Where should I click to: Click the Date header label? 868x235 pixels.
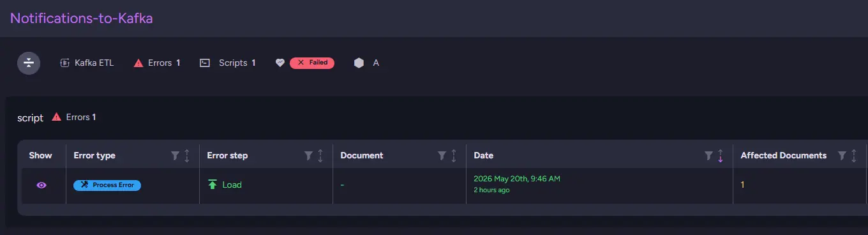tap(484, 155)
